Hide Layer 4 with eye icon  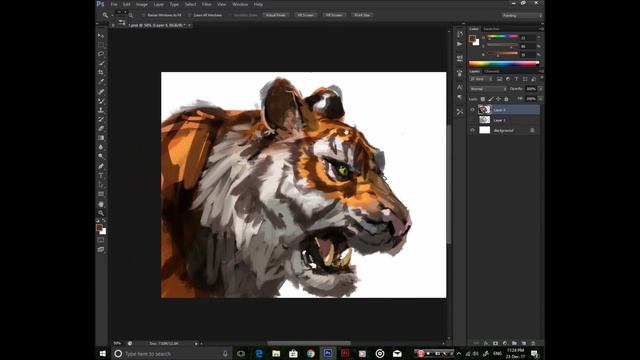coord(473,110)
